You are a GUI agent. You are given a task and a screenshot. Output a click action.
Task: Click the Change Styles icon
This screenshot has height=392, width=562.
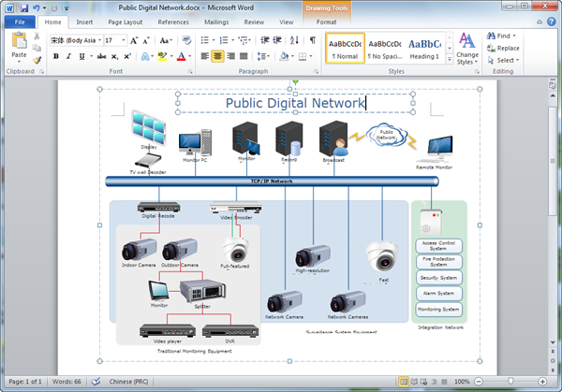click(x=466, y=48)
